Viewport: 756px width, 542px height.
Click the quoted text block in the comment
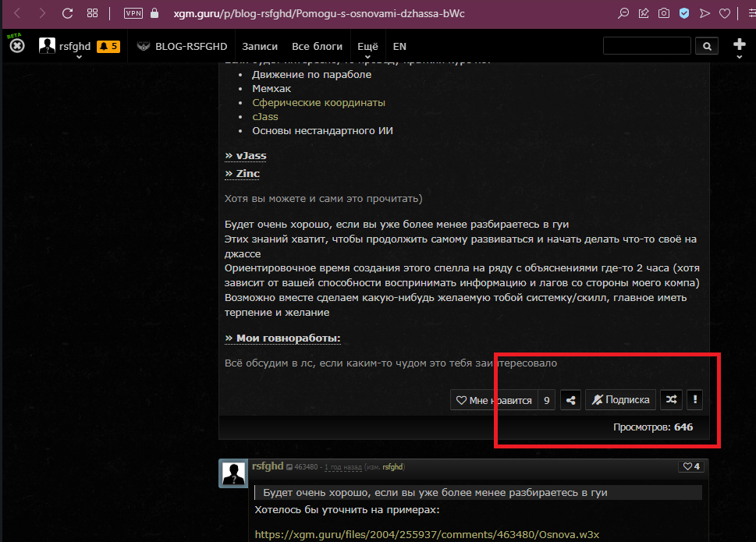point(478,492)
